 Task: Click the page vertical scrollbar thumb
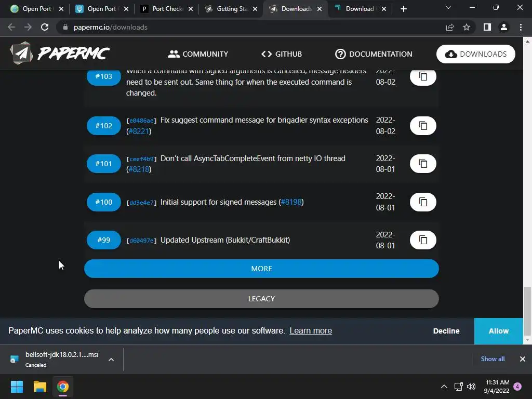[527, 311]
